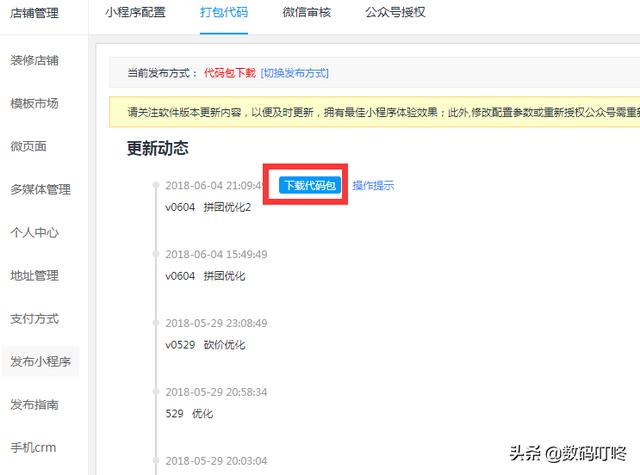The image size is (640, 475).
Task: Open 多媒体管理 sidebar item
Action: (x=40, y=189)
